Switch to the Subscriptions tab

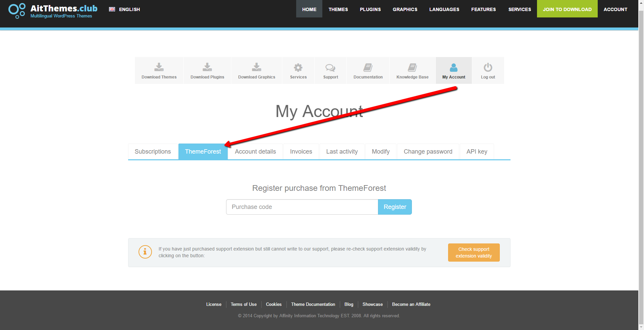[153, 152]
